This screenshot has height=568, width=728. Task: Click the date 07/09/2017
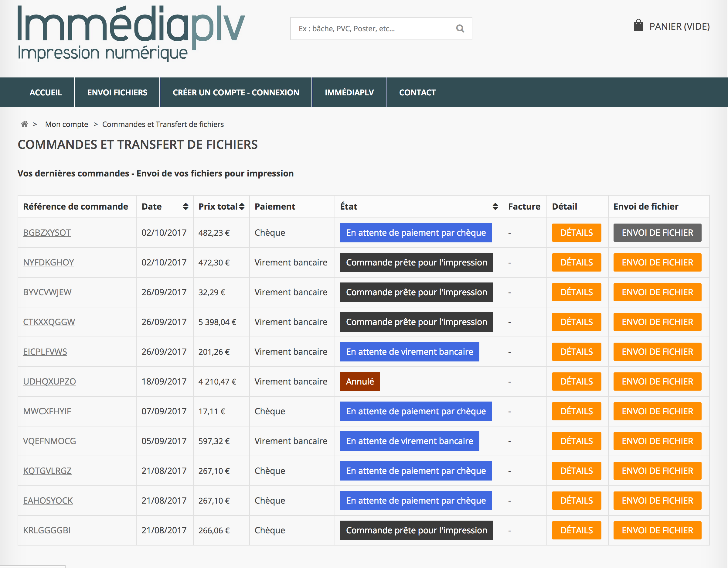click(x=164, y=411)
